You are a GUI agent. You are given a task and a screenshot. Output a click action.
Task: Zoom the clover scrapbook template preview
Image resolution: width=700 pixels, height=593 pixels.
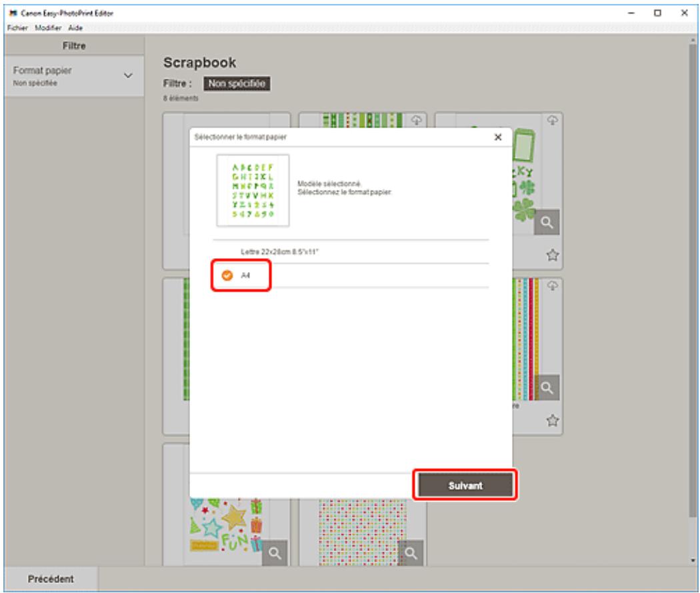tap(547, 222)
